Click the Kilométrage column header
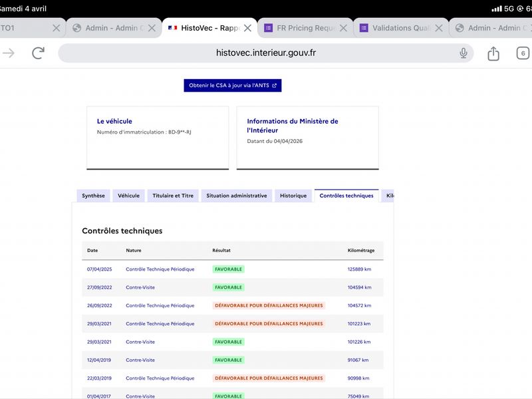532x399 pixels. tap(361, 251)
